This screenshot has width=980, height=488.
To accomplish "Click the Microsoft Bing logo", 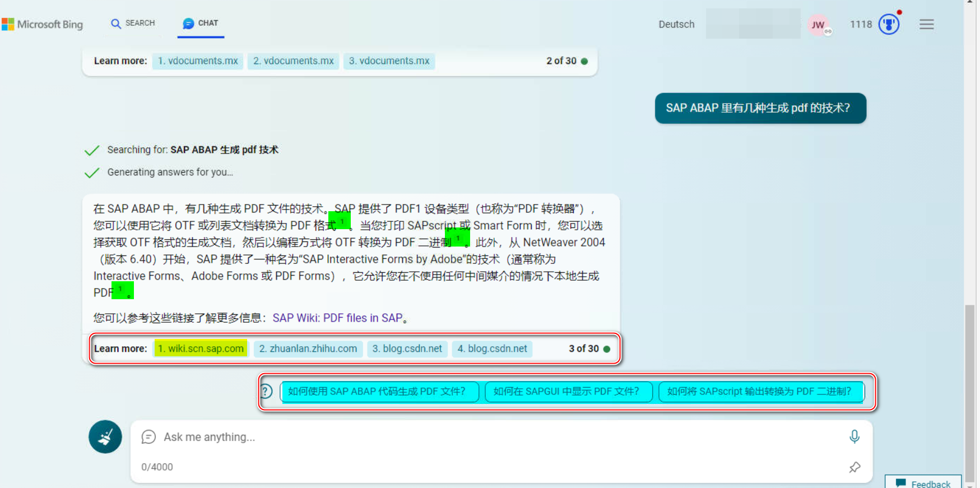I will [43, 24].
